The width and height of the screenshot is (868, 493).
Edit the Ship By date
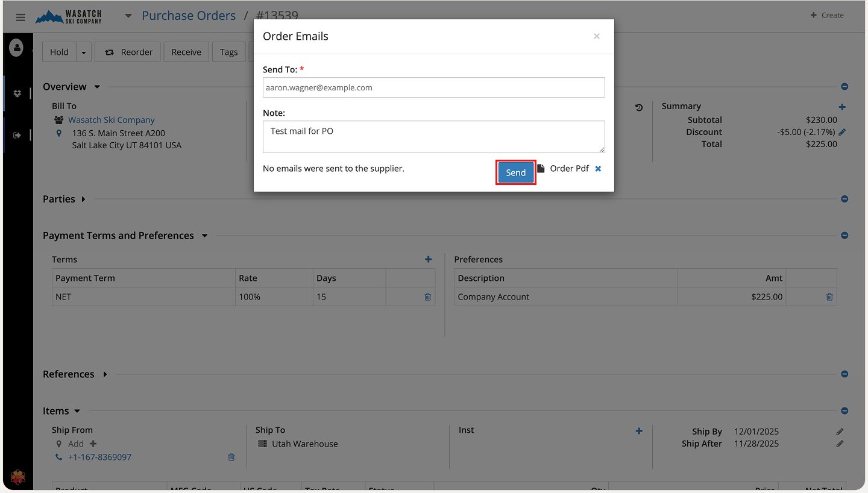tap(840, 432)
